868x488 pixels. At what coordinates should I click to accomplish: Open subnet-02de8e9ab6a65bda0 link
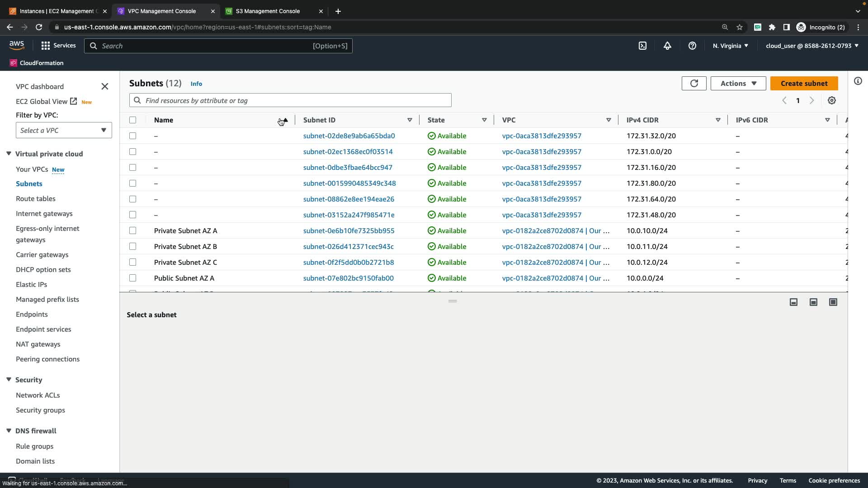coord(349,136)
